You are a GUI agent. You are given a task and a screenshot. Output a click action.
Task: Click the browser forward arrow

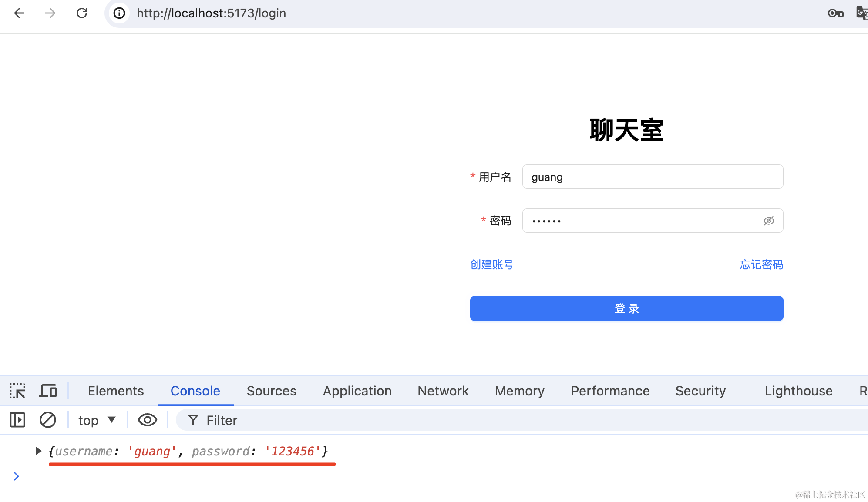click(x=50, y=13)
